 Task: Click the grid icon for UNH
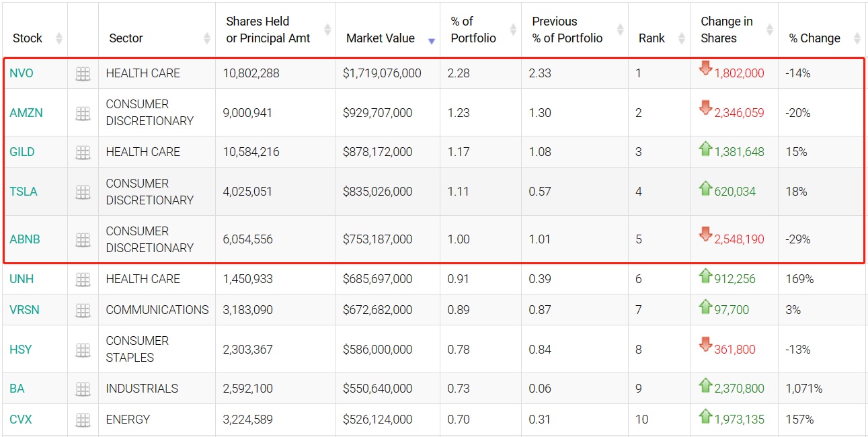(83, 280)
